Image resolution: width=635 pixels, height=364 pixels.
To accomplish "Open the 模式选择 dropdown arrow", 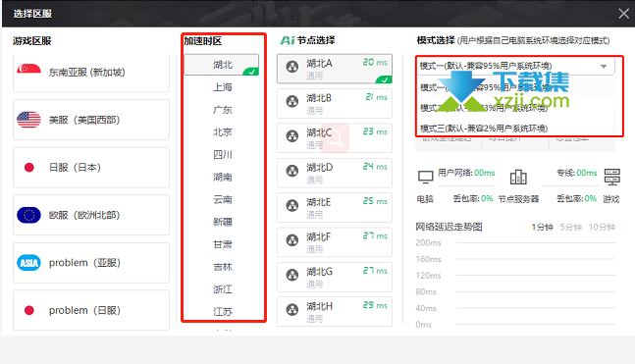I will [x=604, y=66].
